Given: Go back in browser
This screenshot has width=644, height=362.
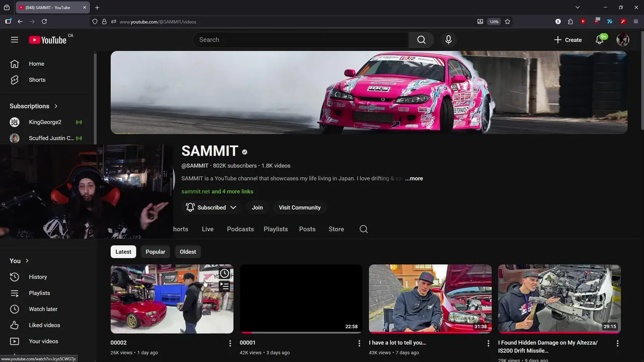Looking at the screenshot, I should 20,22.
